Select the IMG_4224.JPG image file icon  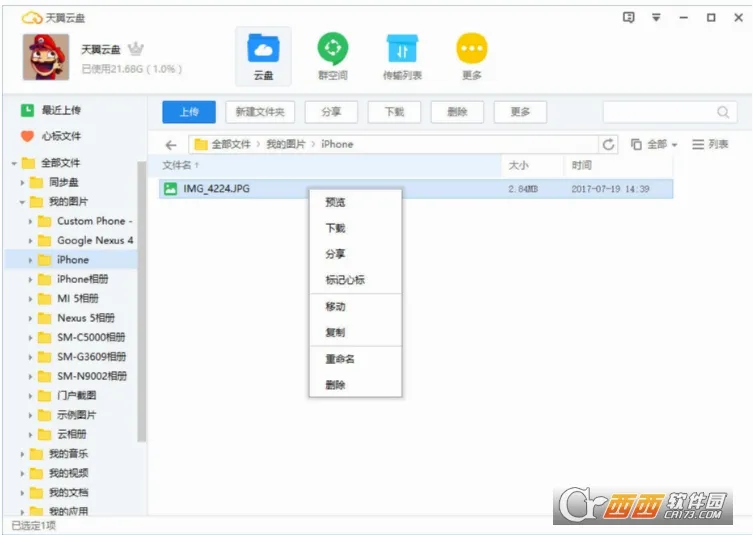tap(170, 188)
